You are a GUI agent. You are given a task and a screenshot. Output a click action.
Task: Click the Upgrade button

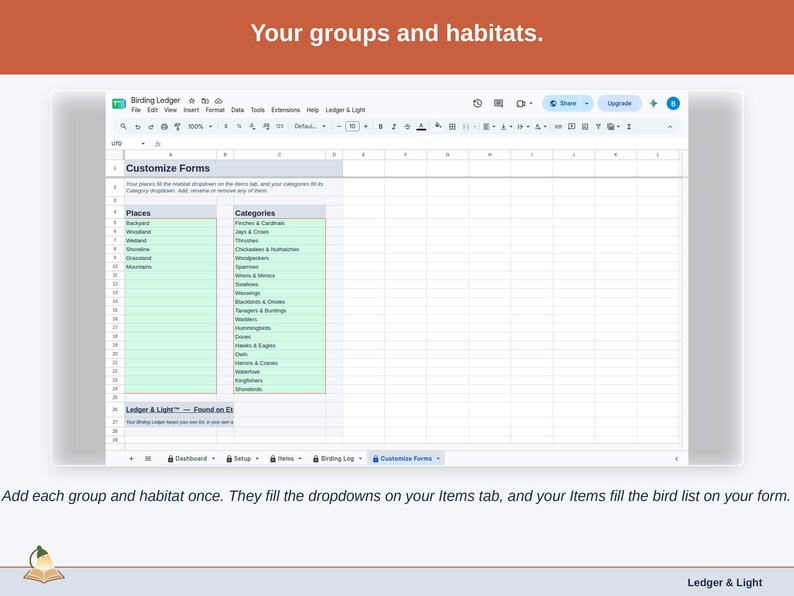(x=619, y=103)
